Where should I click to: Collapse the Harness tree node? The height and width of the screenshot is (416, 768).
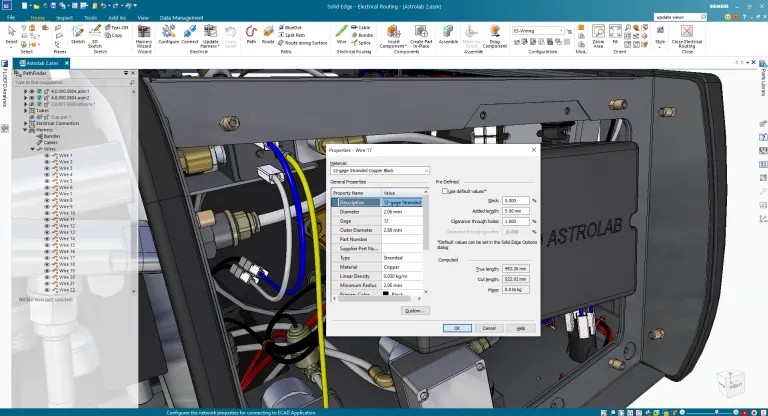point(25,129)
